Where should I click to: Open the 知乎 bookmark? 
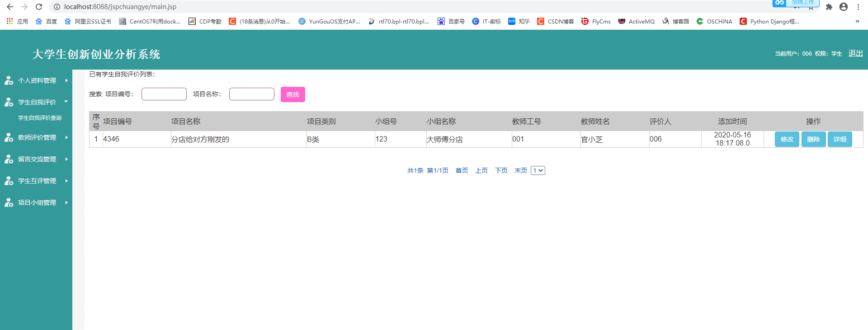tap(519, 21)
